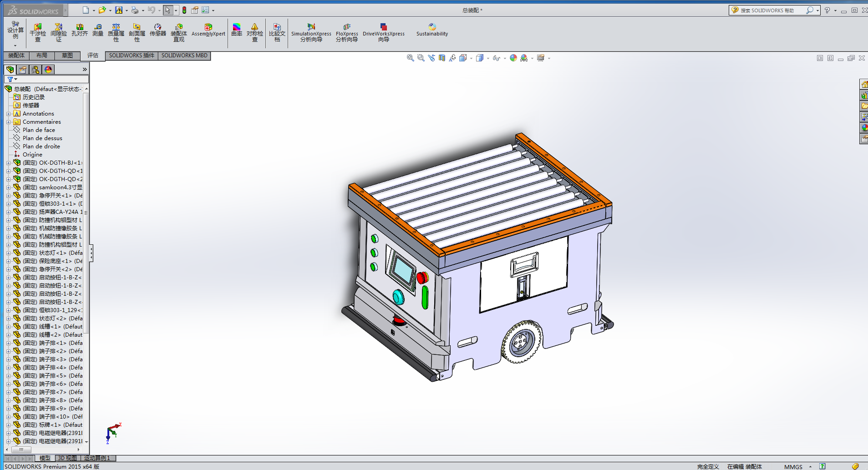Image resolution: width=868 pixels, height=470 pixels.
Task: Select Plan de face in the tree
Action: 39,130
